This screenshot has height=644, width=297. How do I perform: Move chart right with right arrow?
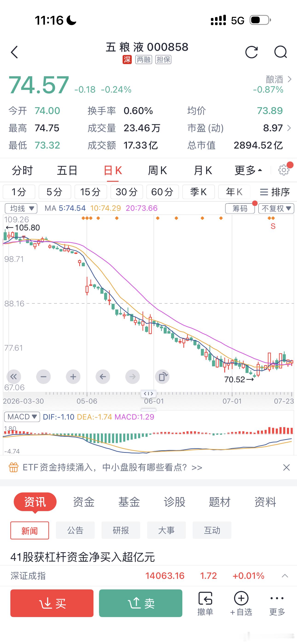point(133,377)
